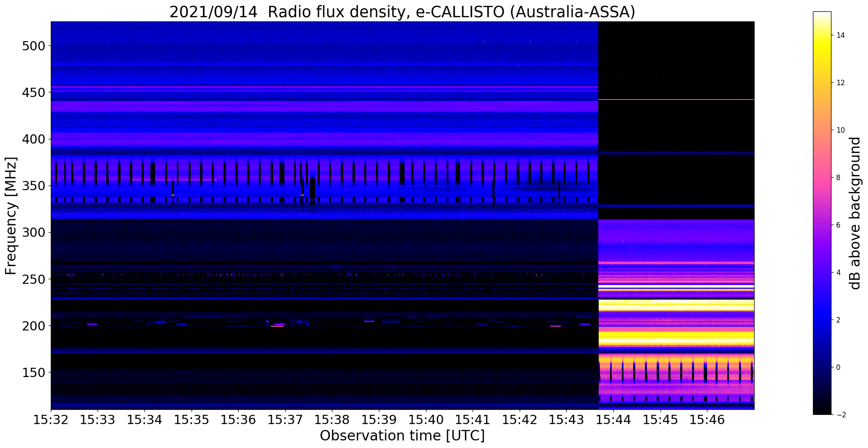Click the colorbar tick label 14
The image size is (868, 448).
(x=841, y=35)
